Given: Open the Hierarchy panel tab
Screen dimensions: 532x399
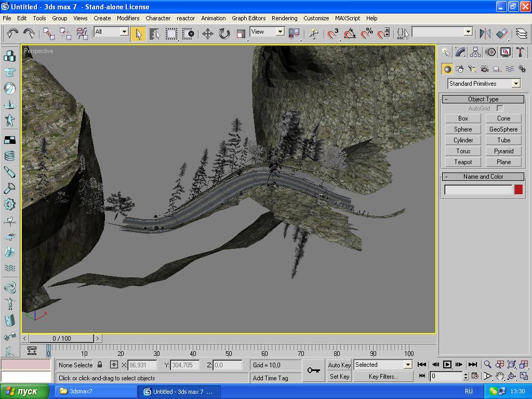Looking at the screenshot, I should [475, 52].
